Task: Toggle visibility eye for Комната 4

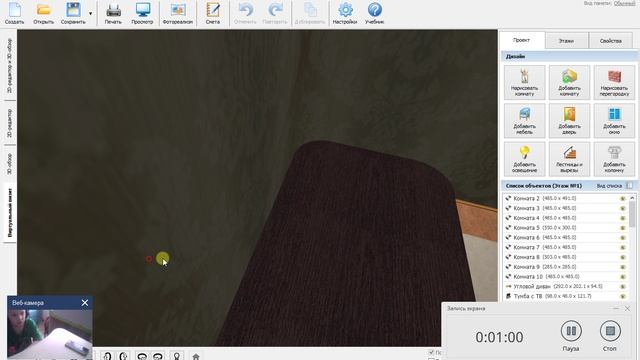Action: (623, 218)
